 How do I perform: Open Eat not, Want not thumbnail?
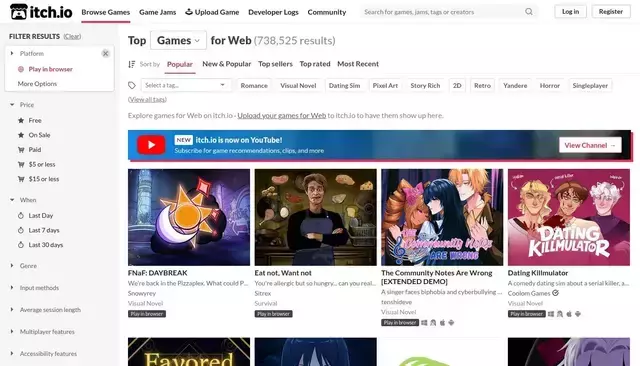316,217
